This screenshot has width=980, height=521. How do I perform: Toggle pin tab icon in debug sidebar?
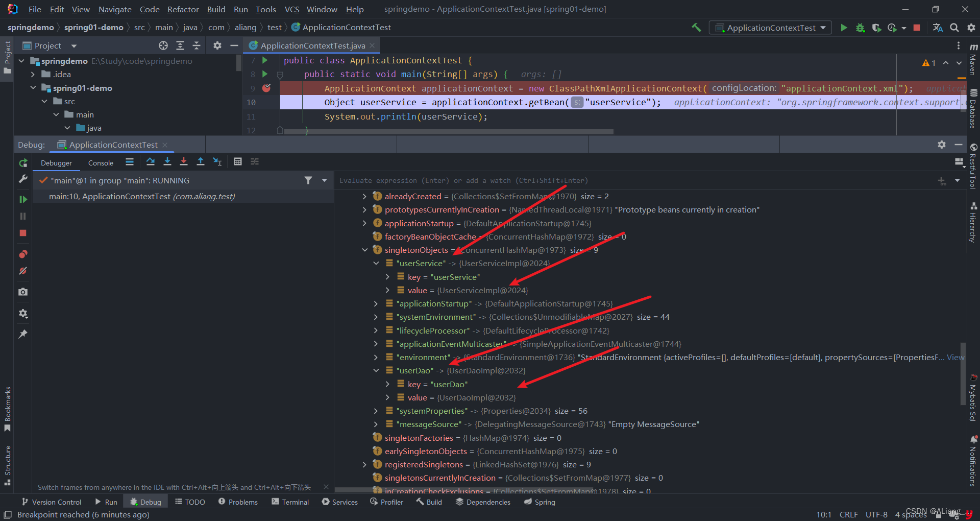tap(23, 334)
